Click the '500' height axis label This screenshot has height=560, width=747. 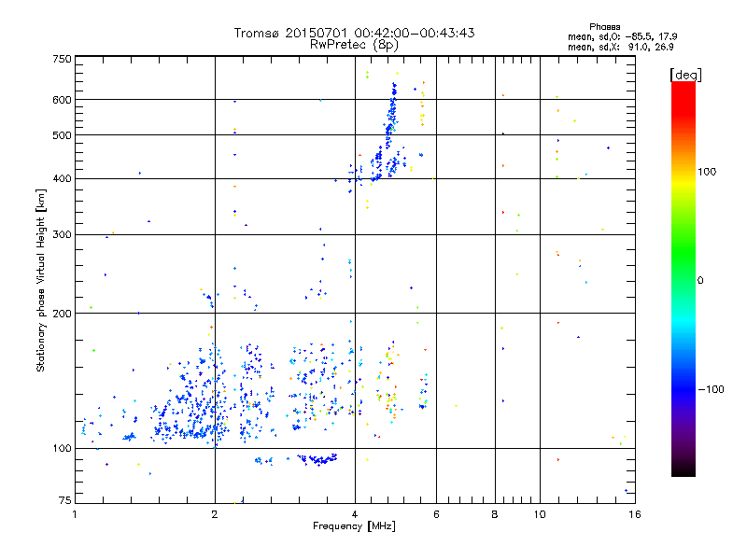(62, 135)
